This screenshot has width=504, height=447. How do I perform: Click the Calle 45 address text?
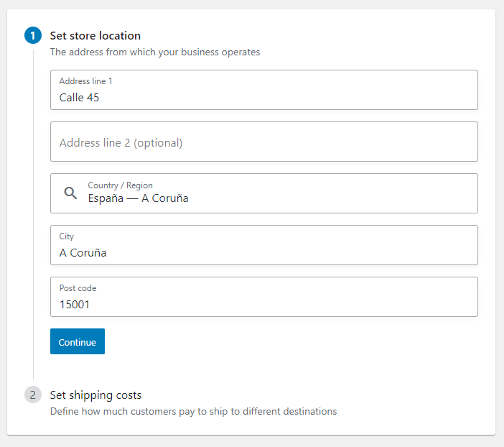79,98
